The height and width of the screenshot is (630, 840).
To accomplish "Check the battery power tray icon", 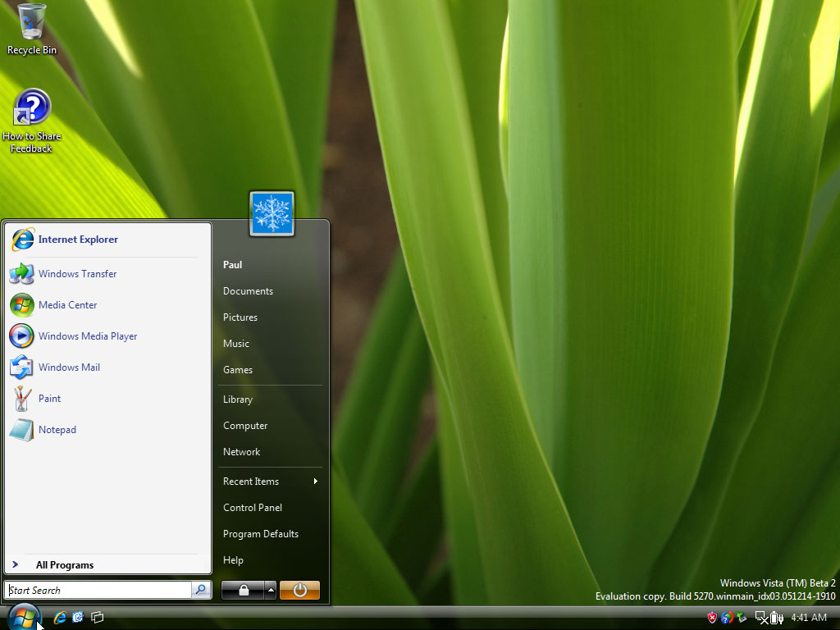I will click(x=776, y=618).
